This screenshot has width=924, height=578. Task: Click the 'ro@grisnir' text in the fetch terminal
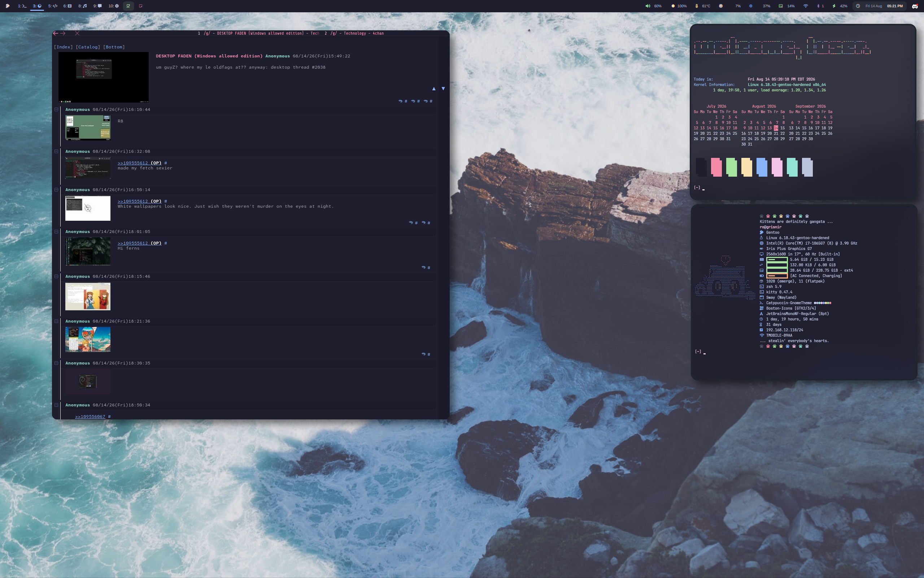771,227
